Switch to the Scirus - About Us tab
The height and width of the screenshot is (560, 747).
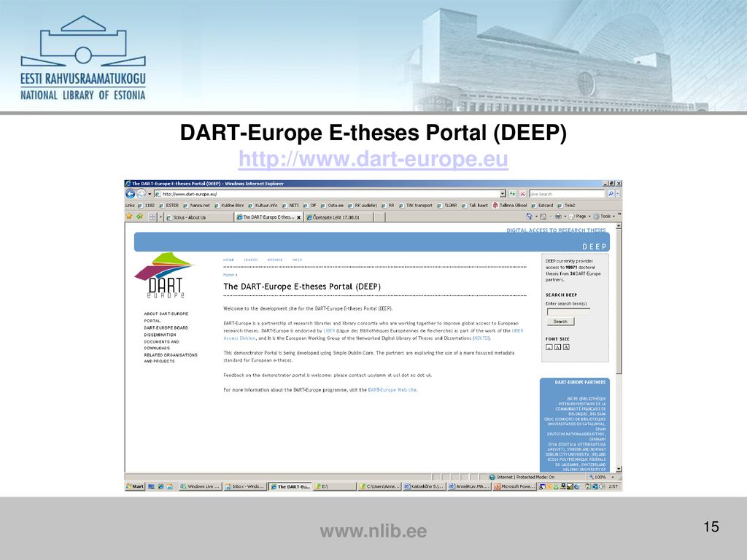[199, 217]
